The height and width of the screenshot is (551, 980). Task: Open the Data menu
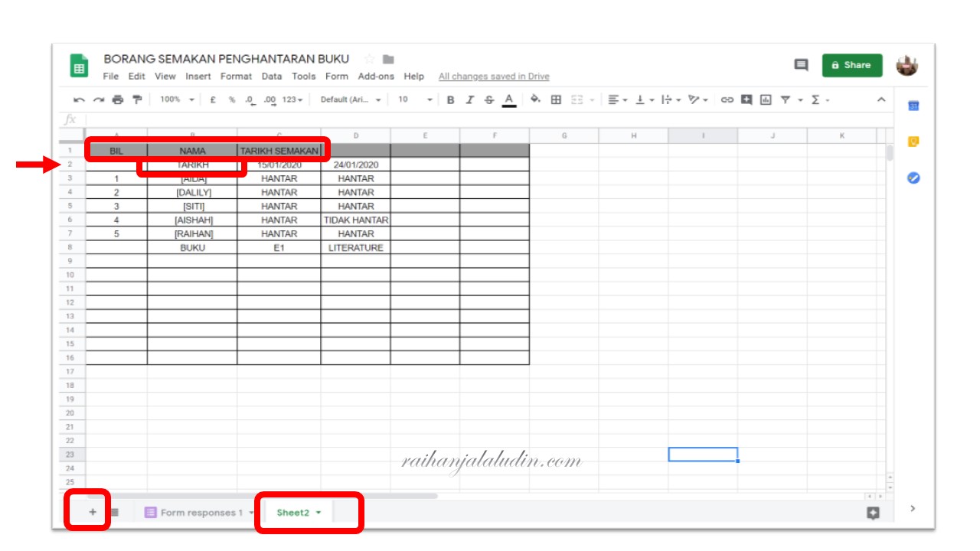(x=272, y=77)
